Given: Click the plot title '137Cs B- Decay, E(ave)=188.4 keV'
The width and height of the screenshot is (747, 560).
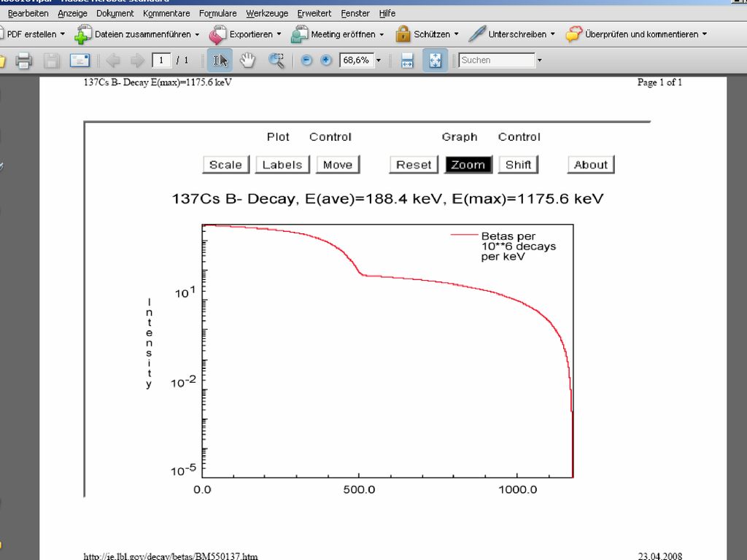Looking at the screenshot, I should [x=307, y=198].
